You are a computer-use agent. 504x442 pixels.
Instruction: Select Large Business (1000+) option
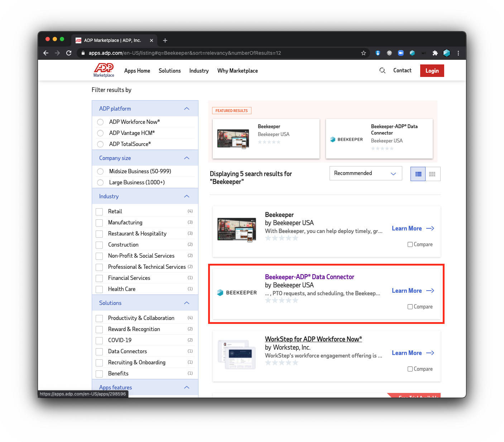coord(100,183)
